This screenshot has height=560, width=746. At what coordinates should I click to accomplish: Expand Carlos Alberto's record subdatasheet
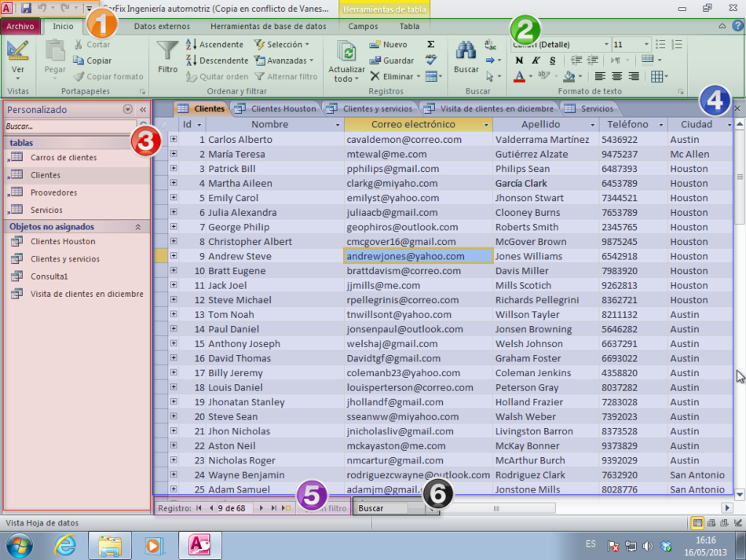(x=173, y=138)
